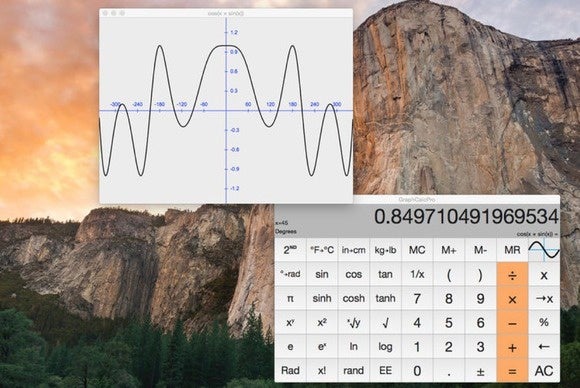Click digit 7

pos(417,298)
